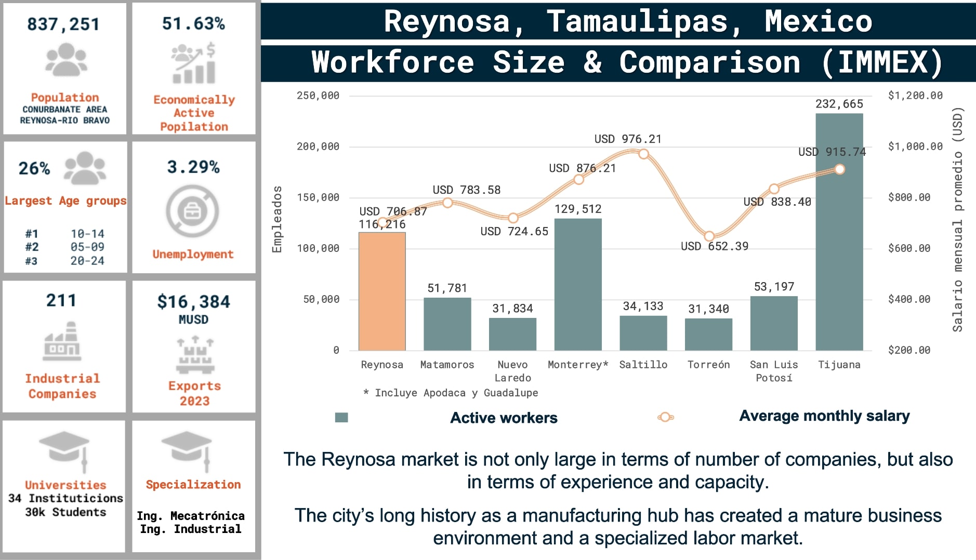The image size is (976, 560).
Task: Click the 'Empleados' axis title
Action: pyautogui.click(x=277, y=219)
